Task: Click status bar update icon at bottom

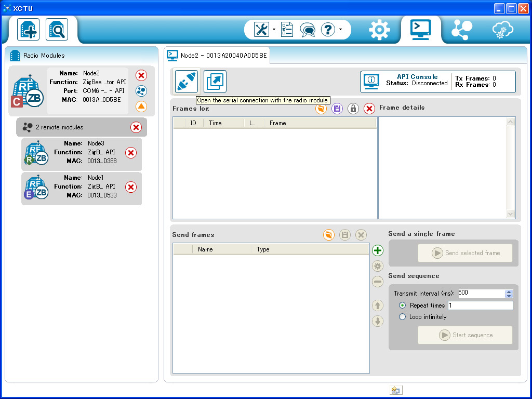Action: (x=395, y=391)
